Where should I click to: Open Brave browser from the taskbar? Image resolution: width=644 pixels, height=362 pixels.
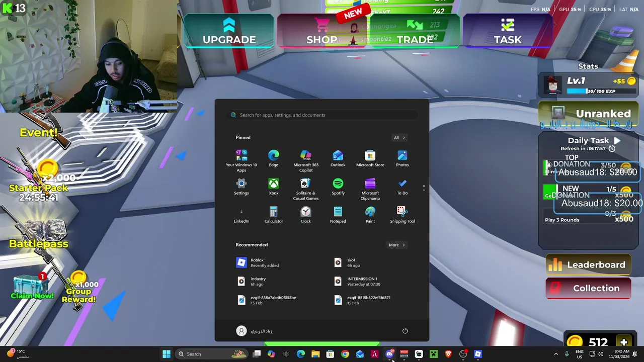[448, 354]
